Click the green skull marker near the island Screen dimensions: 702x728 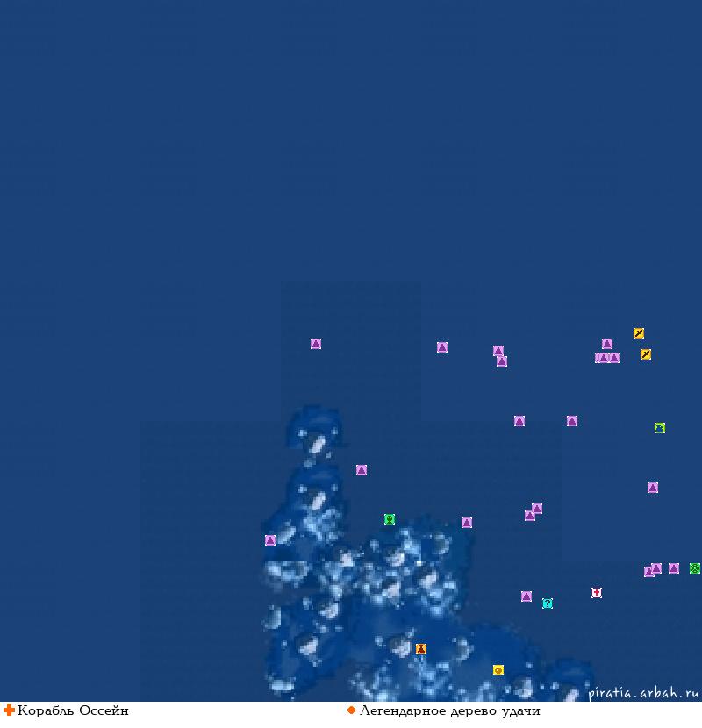[x=390, y=519]
